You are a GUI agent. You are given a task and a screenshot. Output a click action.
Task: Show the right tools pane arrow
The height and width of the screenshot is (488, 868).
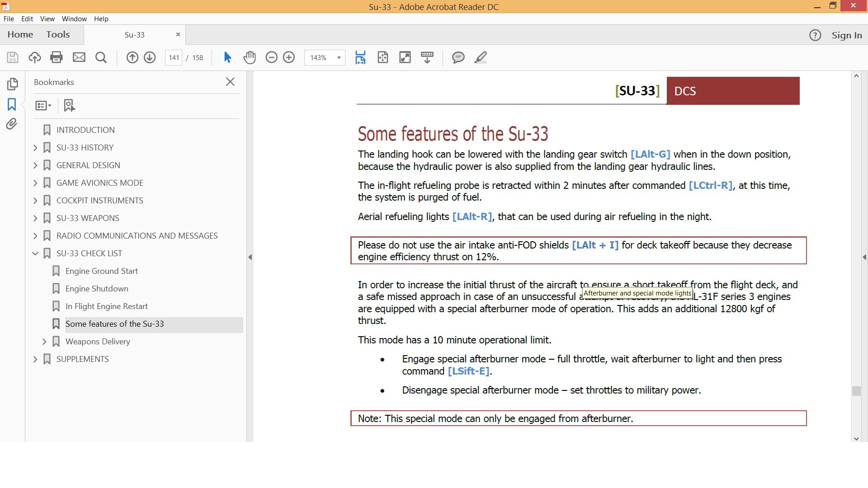coord(864,257)
